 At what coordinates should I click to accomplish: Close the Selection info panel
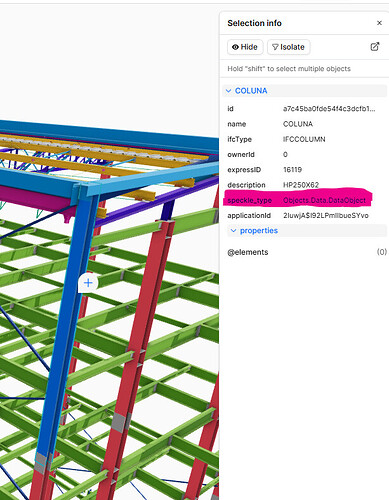click(x=379, y=23)
